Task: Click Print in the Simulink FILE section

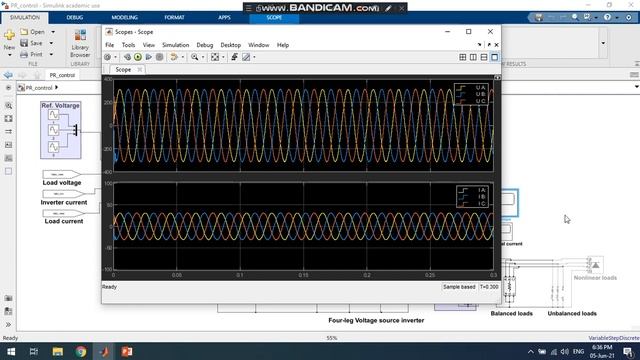Action: (32, 54)
